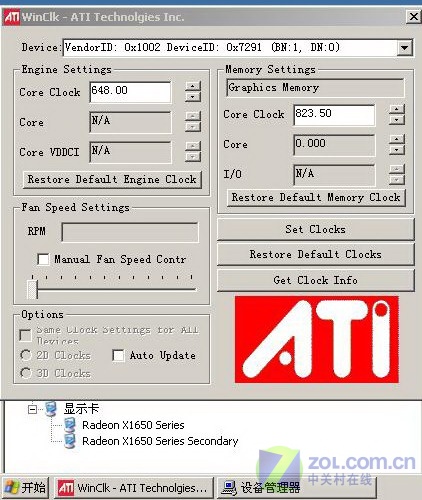Click the Memory Core Clock input field
Screen dimensions: 422x500
pos(334,115)
